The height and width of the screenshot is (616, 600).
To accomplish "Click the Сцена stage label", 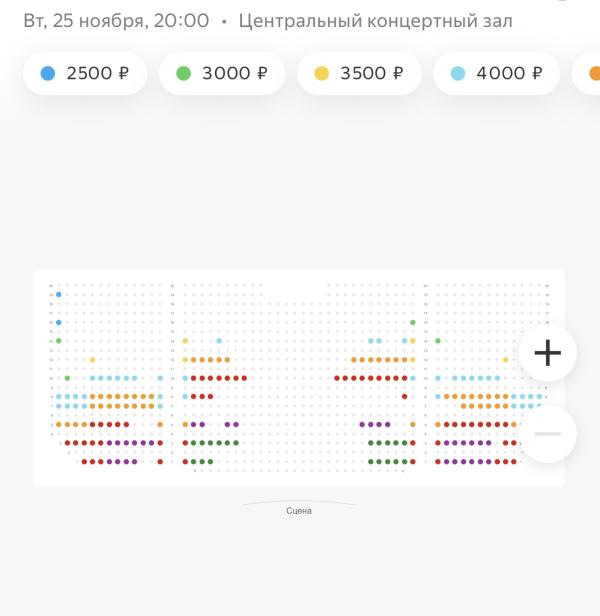I will (299, 511).
